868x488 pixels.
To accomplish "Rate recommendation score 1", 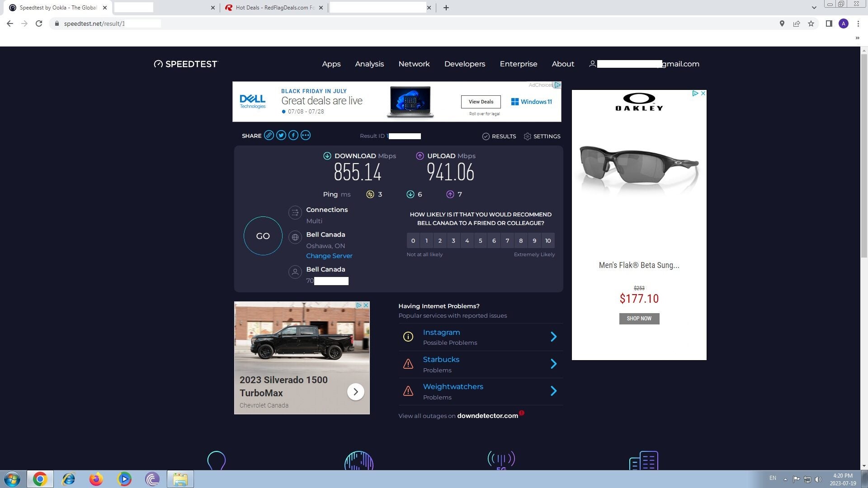I will click(x=427, y=241).
